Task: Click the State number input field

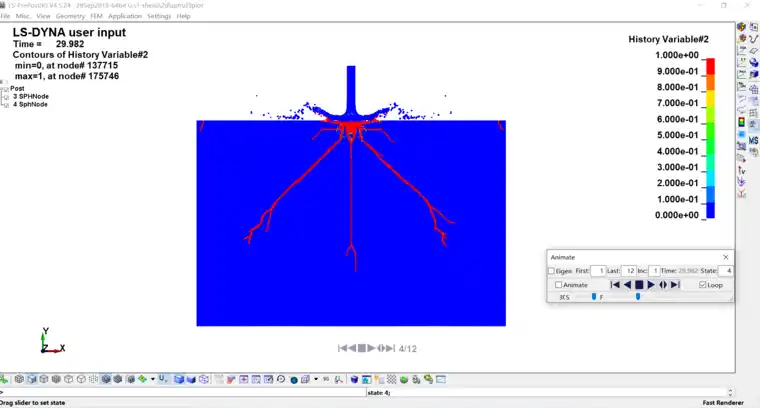Action: coord(725,271)
